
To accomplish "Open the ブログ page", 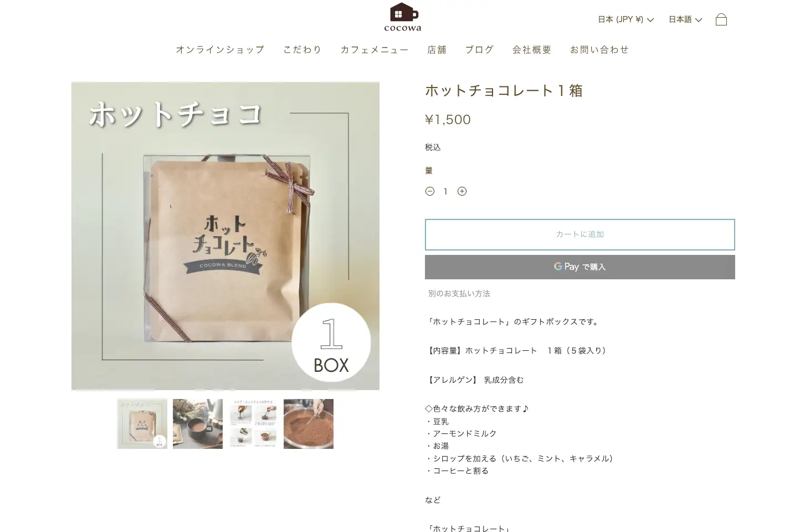I will [479, 49].
